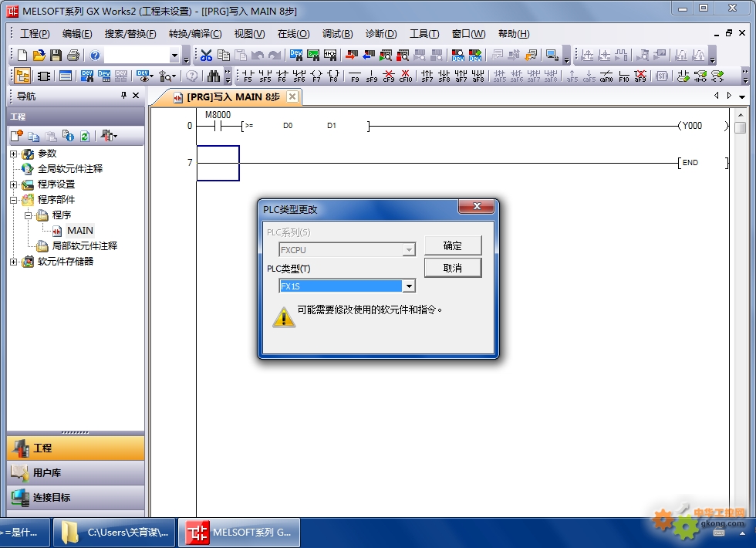Open the 工具(T) menu

424,34
